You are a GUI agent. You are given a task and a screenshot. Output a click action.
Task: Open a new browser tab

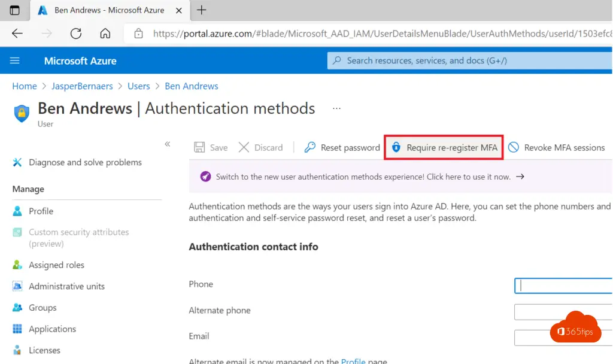pos(201,10)
